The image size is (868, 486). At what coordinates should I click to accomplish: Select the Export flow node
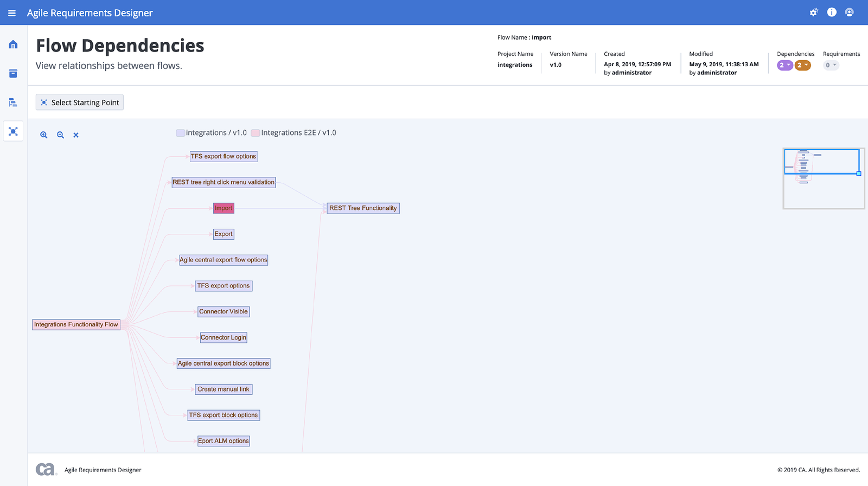[224, 234]
